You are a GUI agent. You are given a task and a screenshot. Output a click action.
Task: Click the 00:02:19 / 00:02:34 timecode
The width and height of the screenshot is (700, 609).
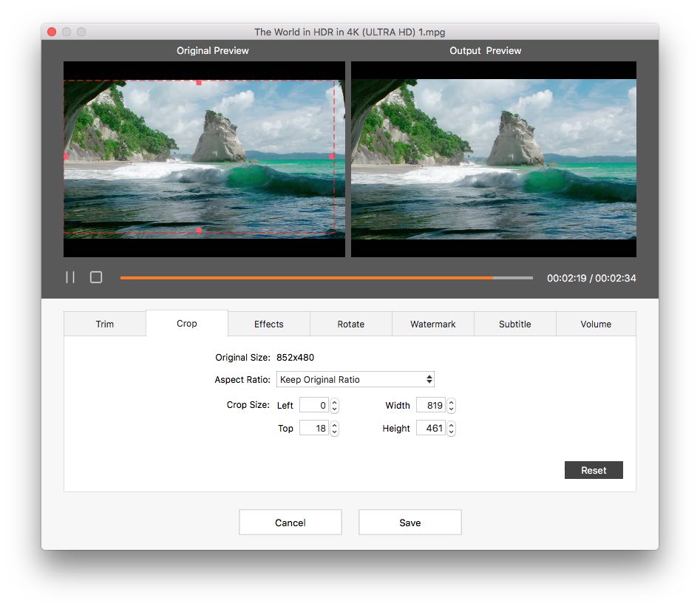tap(591, 278)
